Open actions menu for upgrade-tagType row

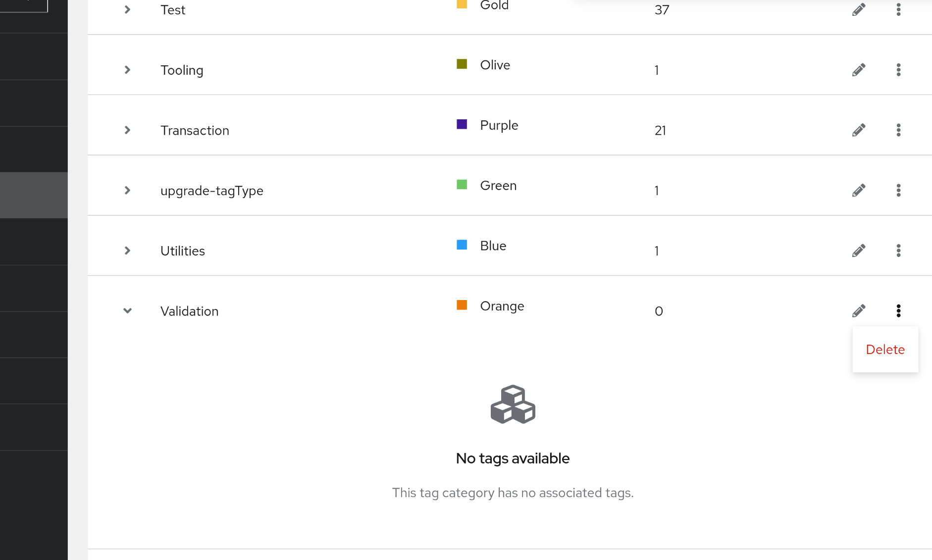coord(898,191)
